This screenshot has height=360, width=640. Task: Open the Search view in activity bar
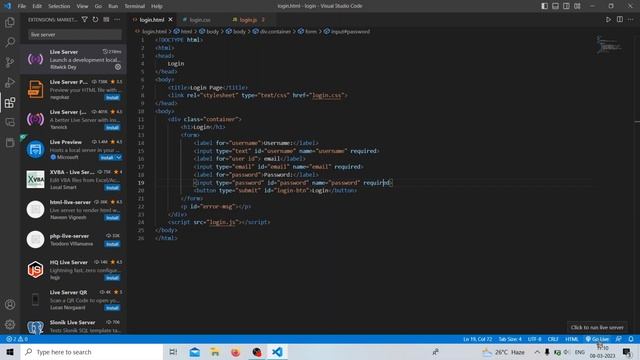pos(10,42)
